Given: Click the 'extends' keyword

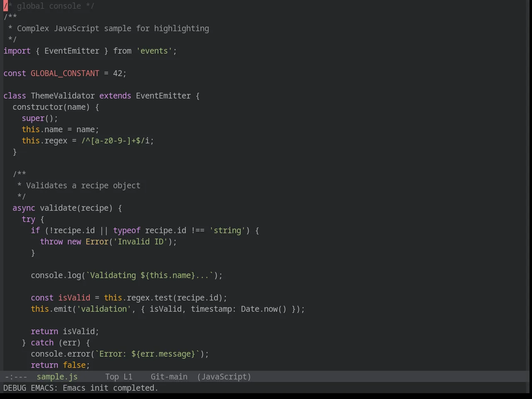Looking at the screenshot, I should pyautogui.click(x=115, y=96).
